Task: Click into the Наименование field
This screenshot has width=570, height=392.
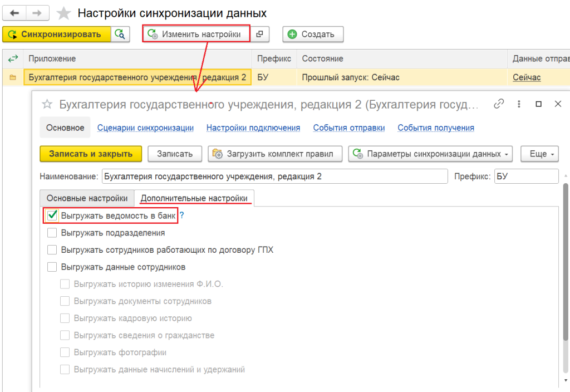Action: point(275,177)
